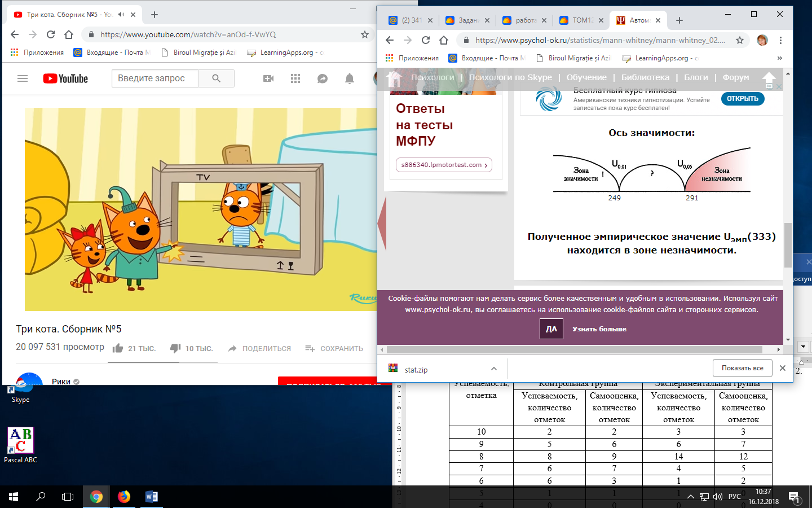Click the psychol-ok vertical scrollbar thumb
This screenshot has height=508, width=812.
coord(788,245)
